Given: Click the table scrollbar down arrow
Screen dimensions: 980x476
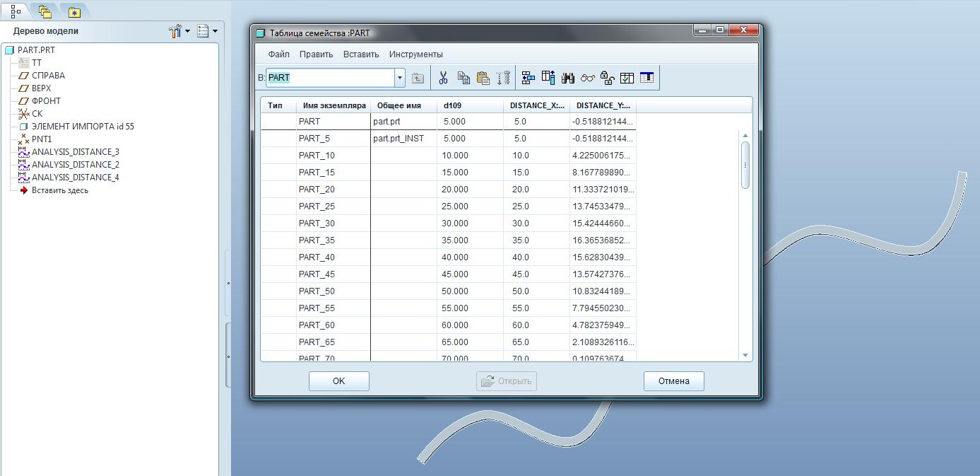Looking at the screenshot, I should [745, 355].
